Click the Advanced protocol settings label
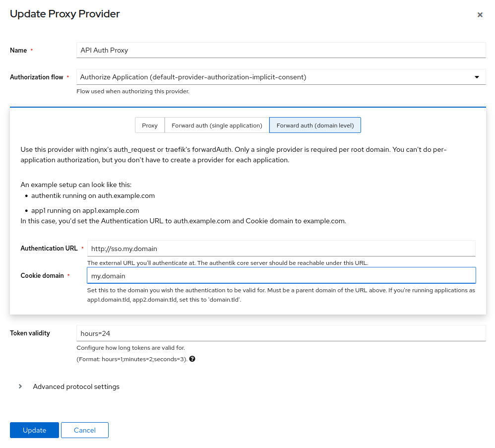 click(x=76, y=386)
